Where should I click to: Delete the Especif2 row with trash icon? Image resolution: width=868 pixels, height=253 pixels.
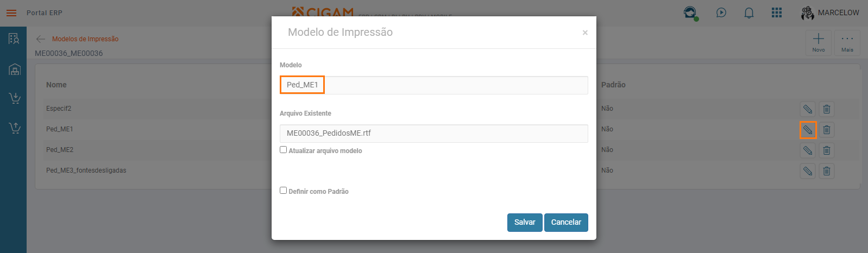[827, 109]
